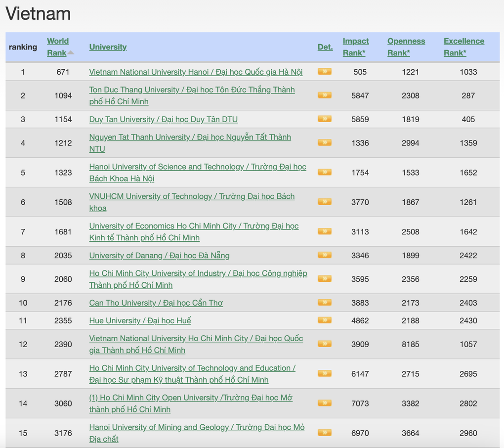Select impact rank value 5859
504x448 pixels.
360,119
